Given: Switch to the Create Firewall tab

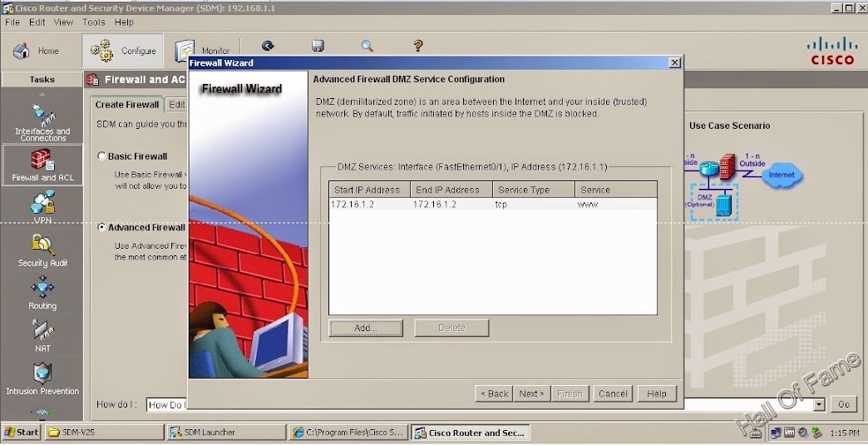Looking at the screenshot, I should [126, 105].
